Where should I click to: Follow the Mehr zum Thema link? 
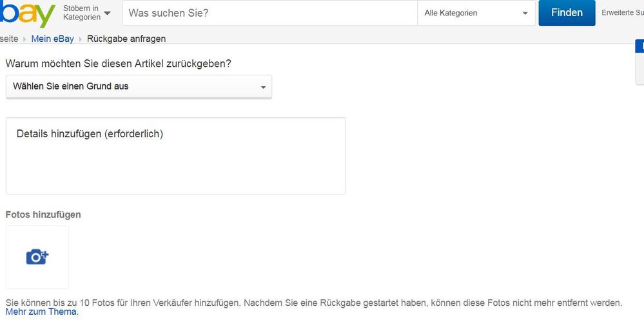[42, 312]
